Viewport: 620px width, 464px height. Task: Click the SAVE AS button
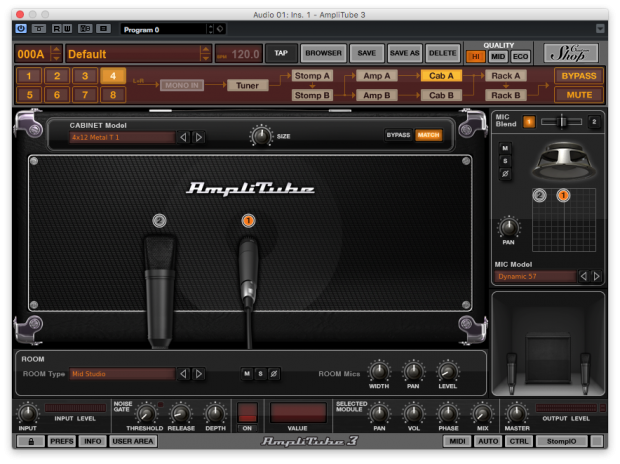click(x=404, y=53)
